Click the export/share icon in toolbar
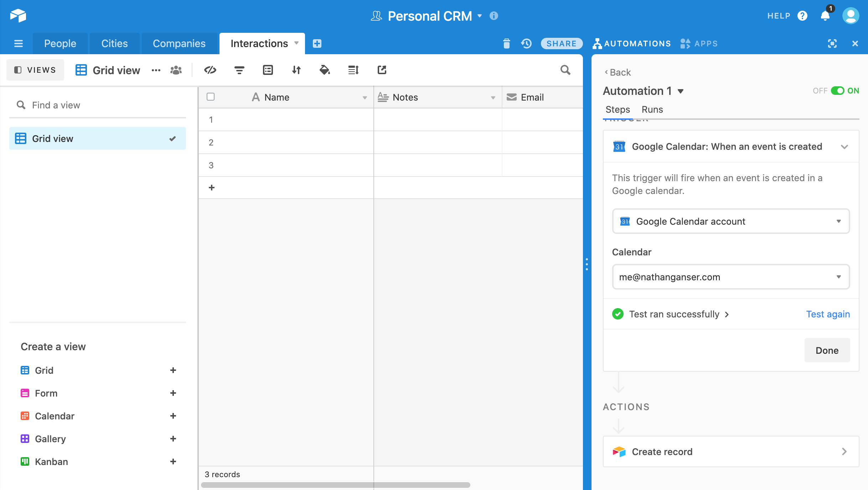The image size is (868, 490). click(382, 70)
